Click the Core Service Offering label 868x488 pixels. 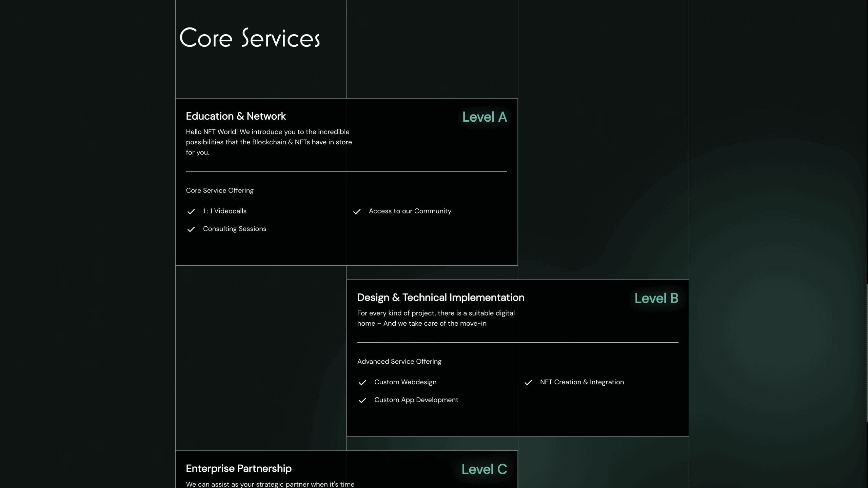[219, 190]
